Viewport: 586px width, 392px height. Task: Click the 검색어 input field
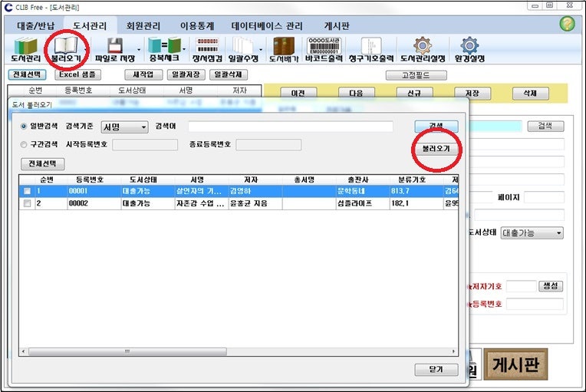tap(291, 127)
